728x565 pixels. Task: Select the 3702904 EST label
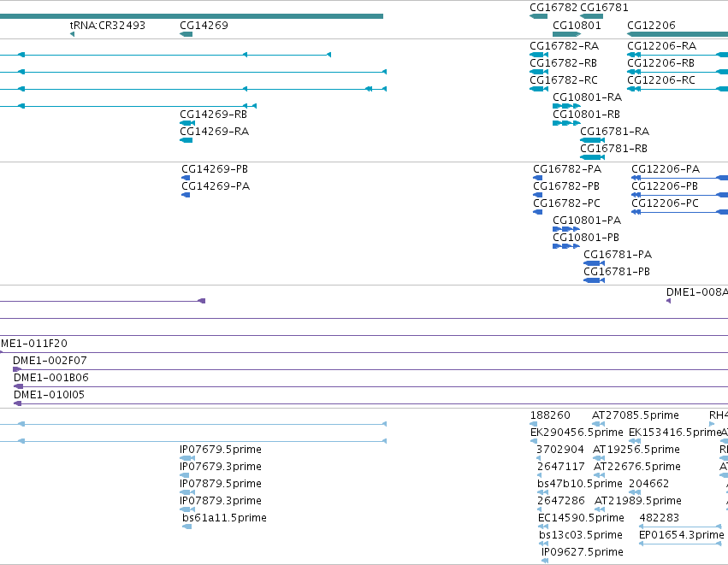coord(561,450)
